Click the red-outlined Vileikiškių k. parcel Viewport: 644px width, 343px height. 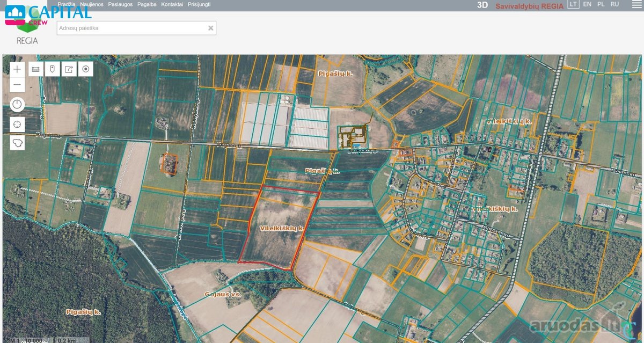point(279,228)
